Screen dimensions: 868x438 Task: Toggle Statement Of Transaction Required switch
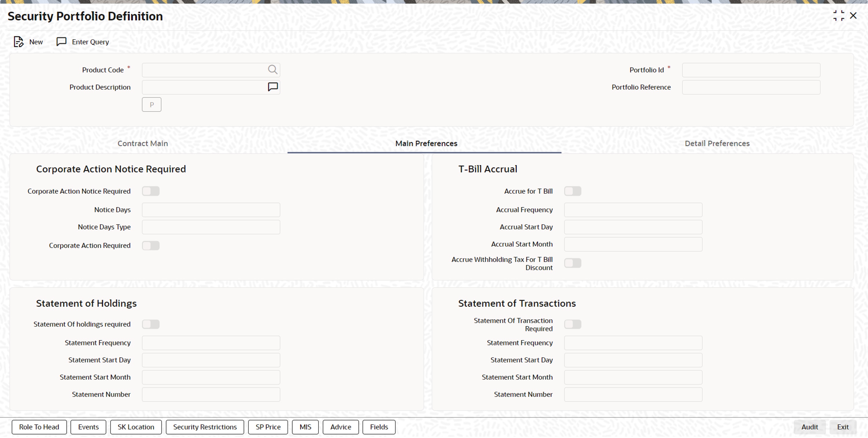572,324
